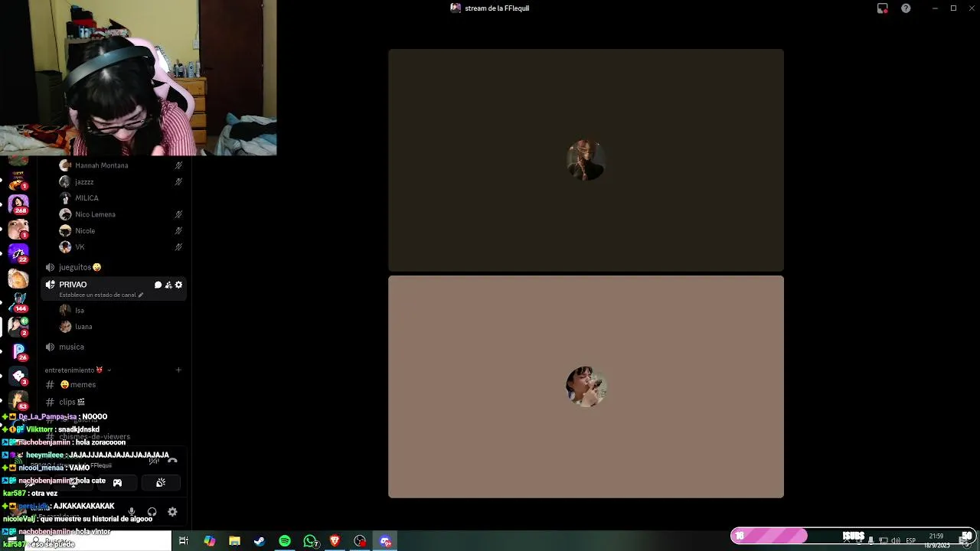980x551 pixels.
Task: Click top participant's avatar
Action: tap(586, 160)
